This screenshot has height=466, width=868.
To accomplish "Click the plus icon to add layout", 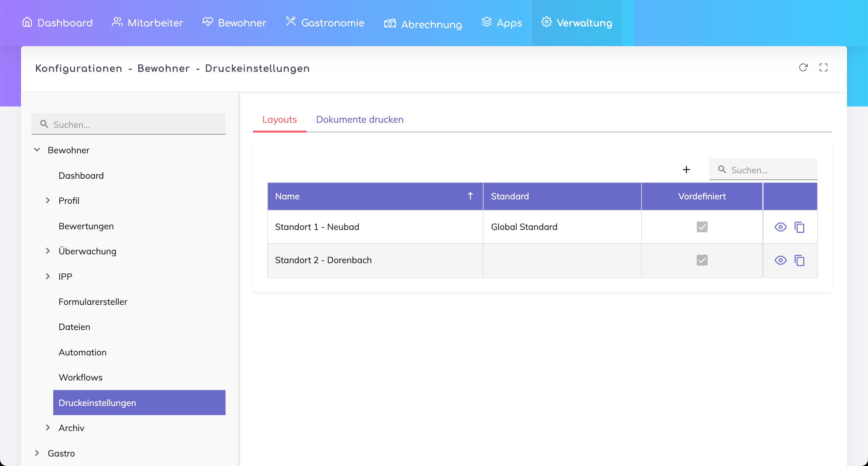I will pos(686,170).
